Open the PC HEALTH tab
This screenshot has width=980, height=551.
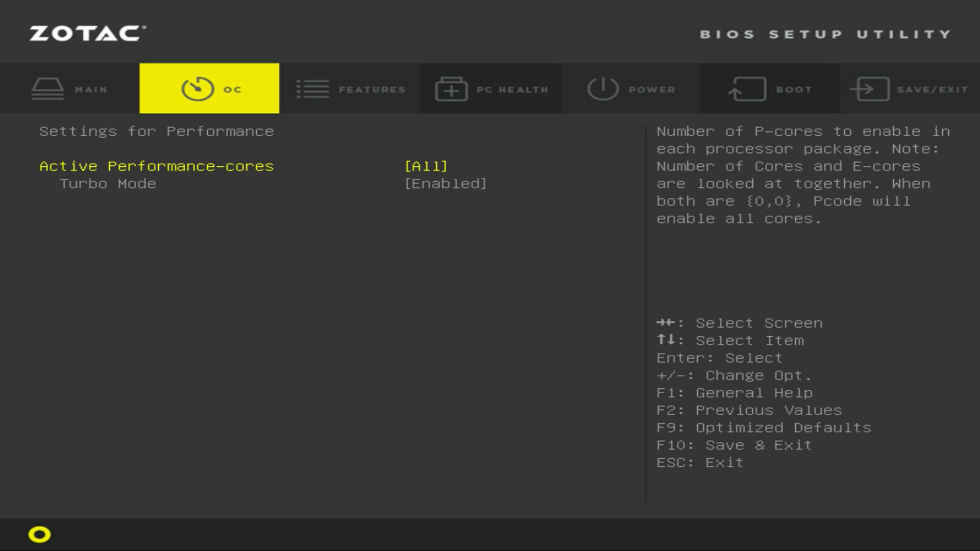pos(512,90)
